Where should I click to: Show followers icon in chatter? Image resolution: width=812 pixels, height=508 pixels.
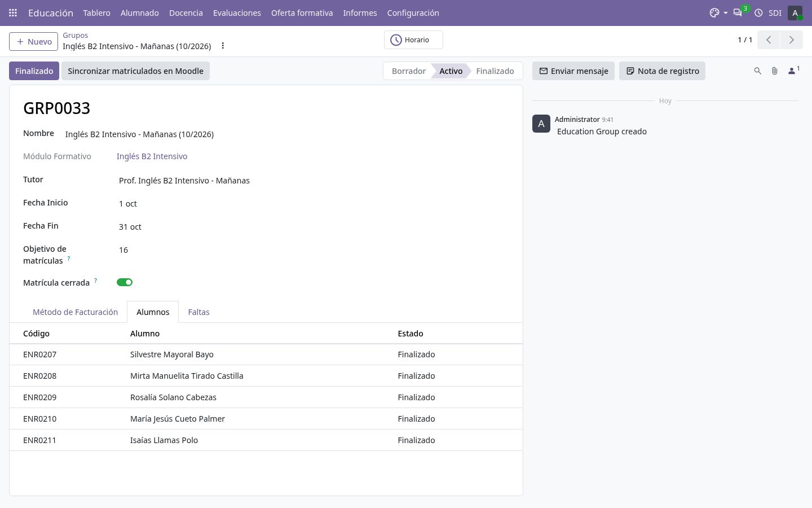coord(793,71)
